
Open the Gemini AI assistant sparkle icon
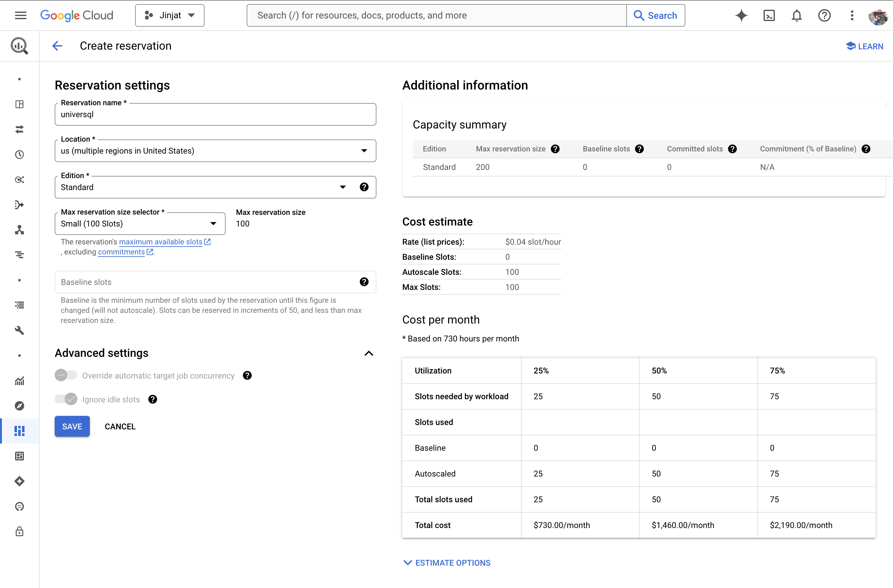tap(741, 15)
